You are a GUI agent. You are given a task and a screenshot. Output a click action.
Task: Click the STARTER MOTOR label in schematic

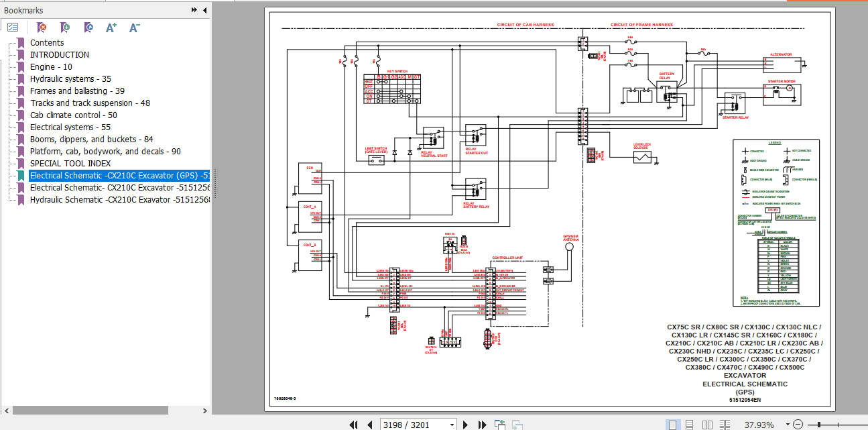pyautogui.click(x=781, y=82)
